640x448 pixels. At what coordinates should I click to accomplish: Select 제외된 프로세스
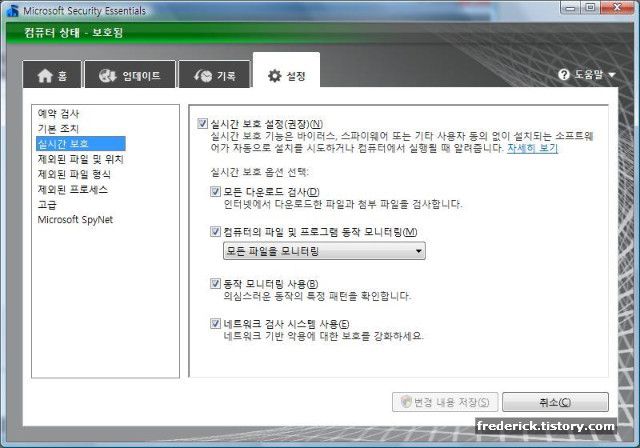click(x=73, y=189)
